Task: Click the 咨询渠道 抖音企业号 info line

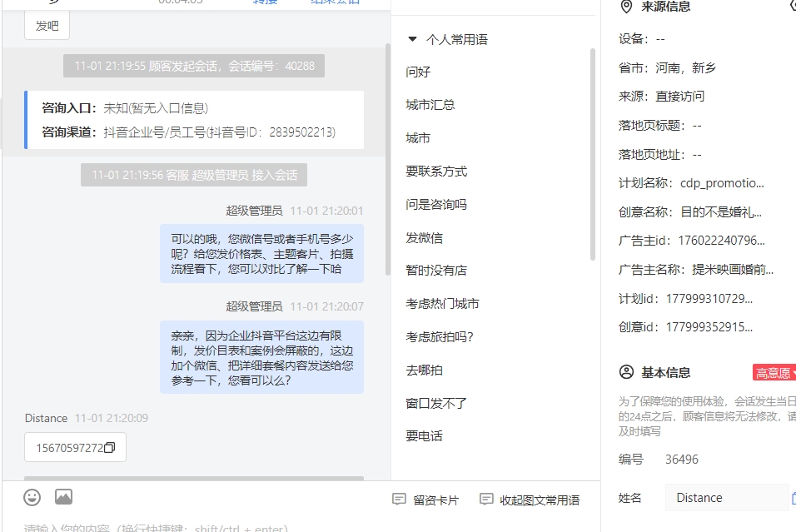Action: click(x=188, y=132)
